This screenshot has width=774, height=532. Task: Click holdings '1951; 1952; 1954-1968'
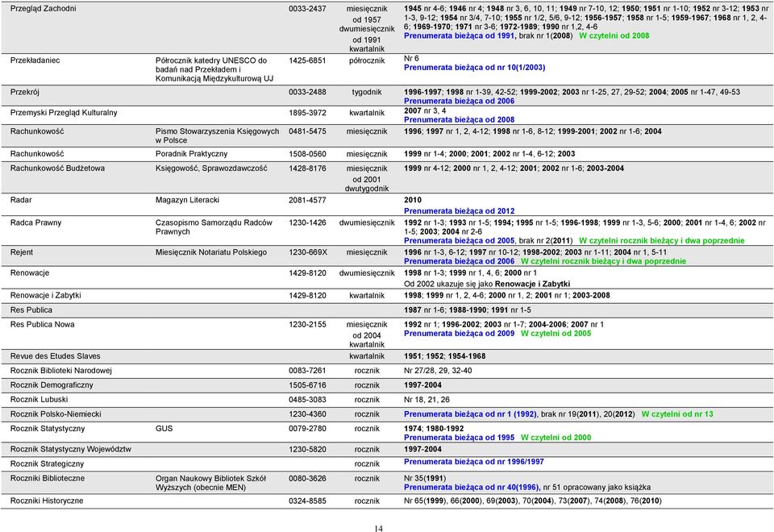coord(445,355)
